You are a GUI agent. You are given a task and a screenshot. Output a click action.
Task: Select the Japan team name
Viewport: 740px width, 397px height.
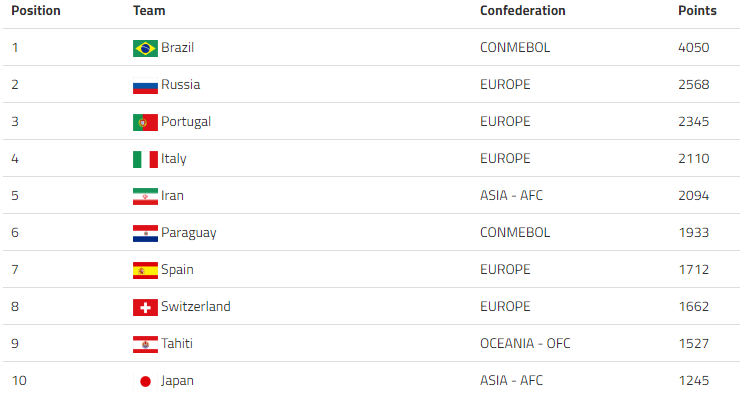pyautogui.click(x=177, y=380)
